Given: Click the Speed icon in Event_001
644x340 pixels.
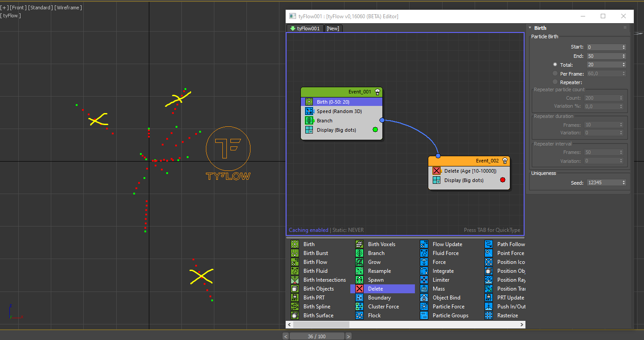Looking at the screenshot, I should point(309,111).
